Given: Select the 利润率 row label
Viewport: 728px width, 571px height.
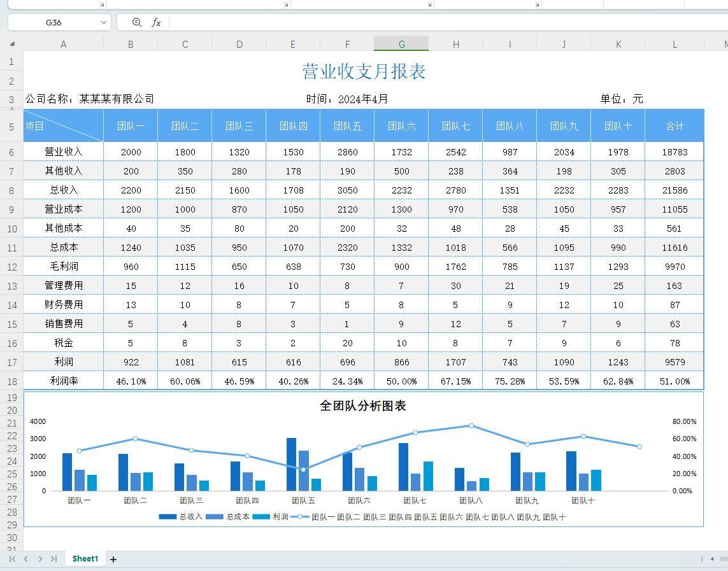Looking at the screenshot, I should (64, 381).
